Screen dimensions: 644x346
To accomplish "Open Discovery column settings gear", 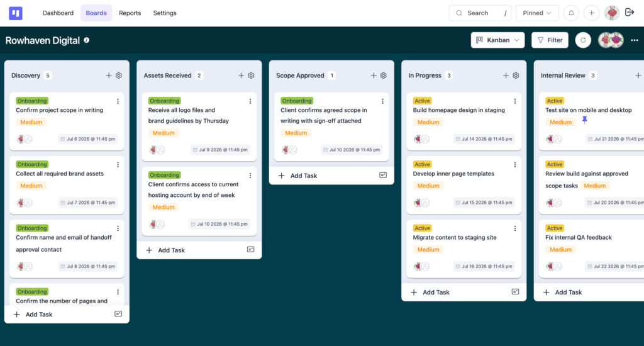I will [x=119, y=75].
